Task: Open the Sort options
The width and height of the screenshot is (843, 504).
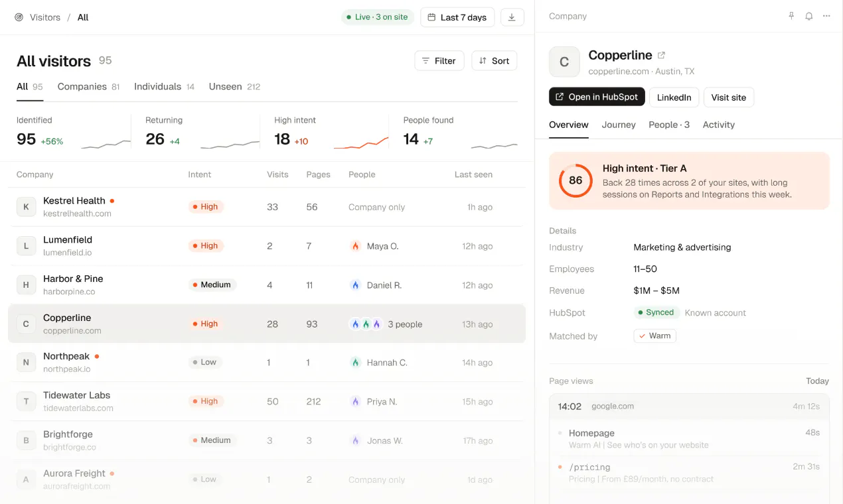Action: tap(495, 61)
